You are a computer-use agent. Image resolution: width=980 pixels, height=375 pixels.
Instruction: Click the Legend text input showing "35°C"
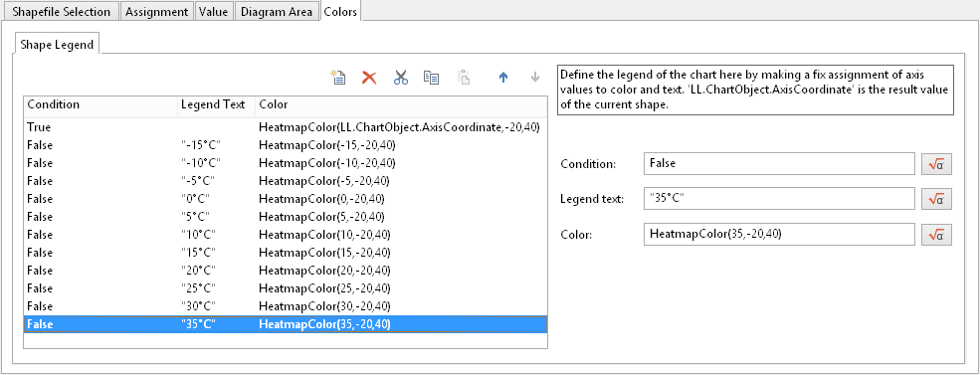[779, 199]
